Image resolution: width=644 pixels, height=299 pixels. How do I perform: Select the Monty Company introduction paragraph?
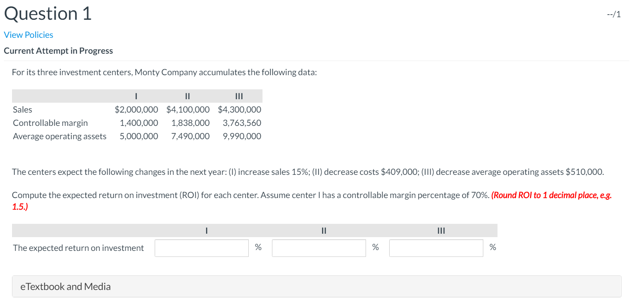point(165,72)
